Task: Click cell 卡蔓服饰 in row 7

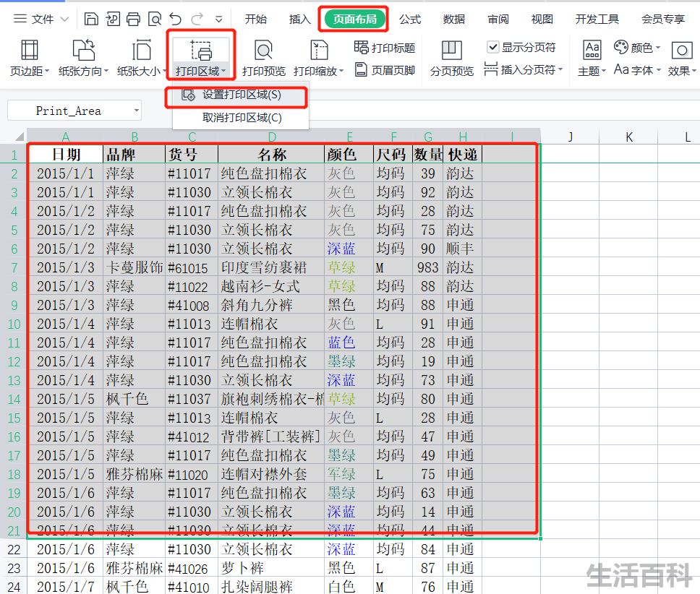Action: 135,267
